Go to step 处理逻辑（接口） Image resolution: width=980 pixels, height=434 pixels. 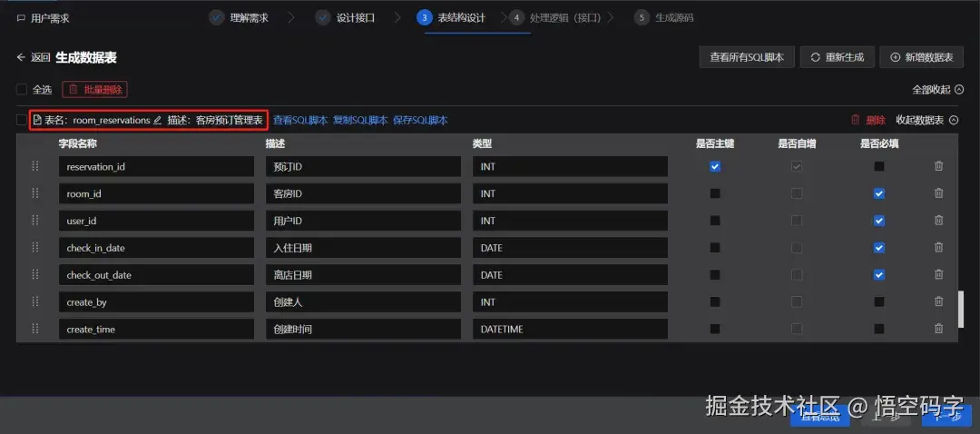pos(555,17)
